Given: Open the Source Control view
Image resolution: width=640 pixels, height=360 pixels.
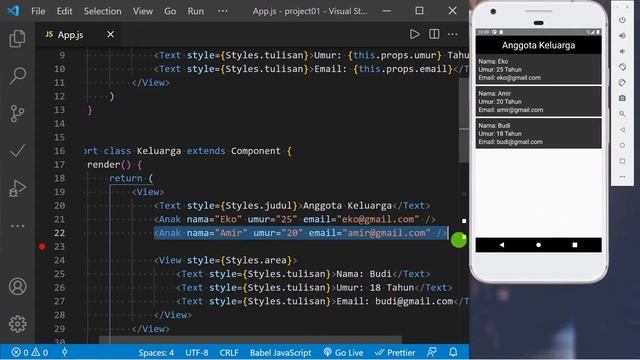Looking at the screenshot, I should tap(17, 113).
